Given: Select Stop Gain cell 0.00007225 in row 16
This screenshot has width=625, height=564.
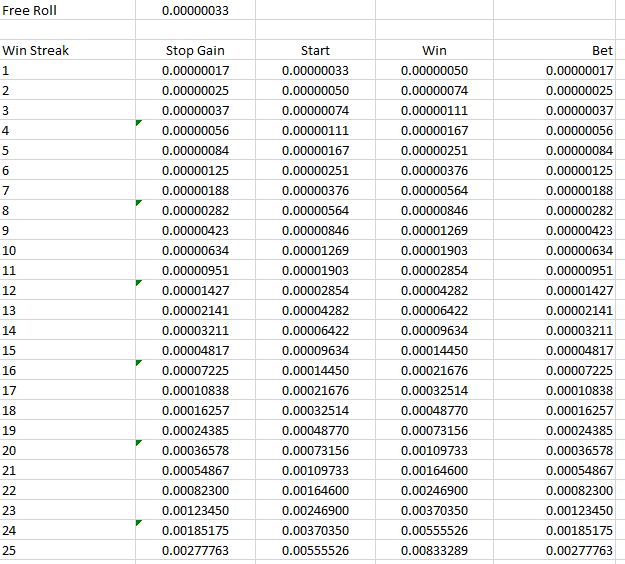Looking at the screenshot, I should coord(195,370).
